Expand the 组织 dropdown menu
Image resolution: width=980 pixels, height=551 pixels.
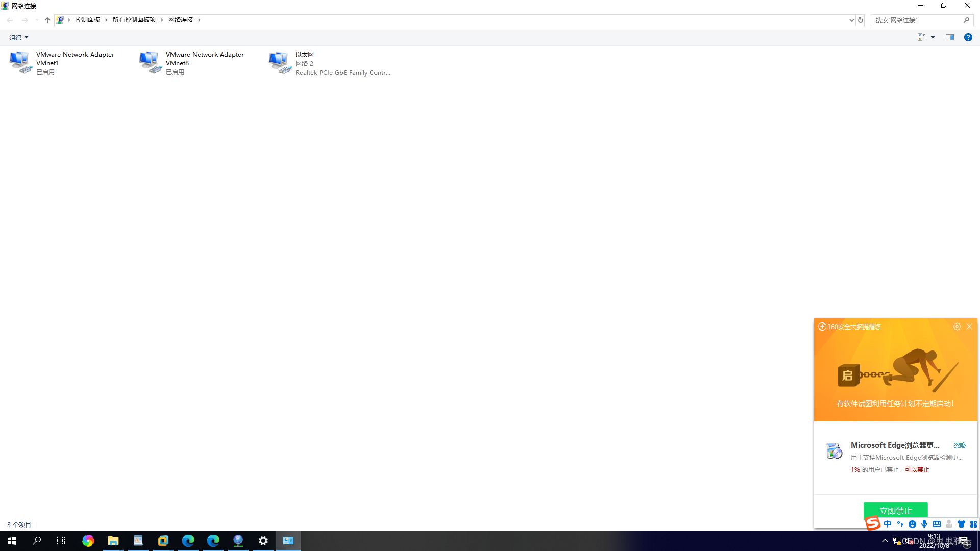(18, 37)
